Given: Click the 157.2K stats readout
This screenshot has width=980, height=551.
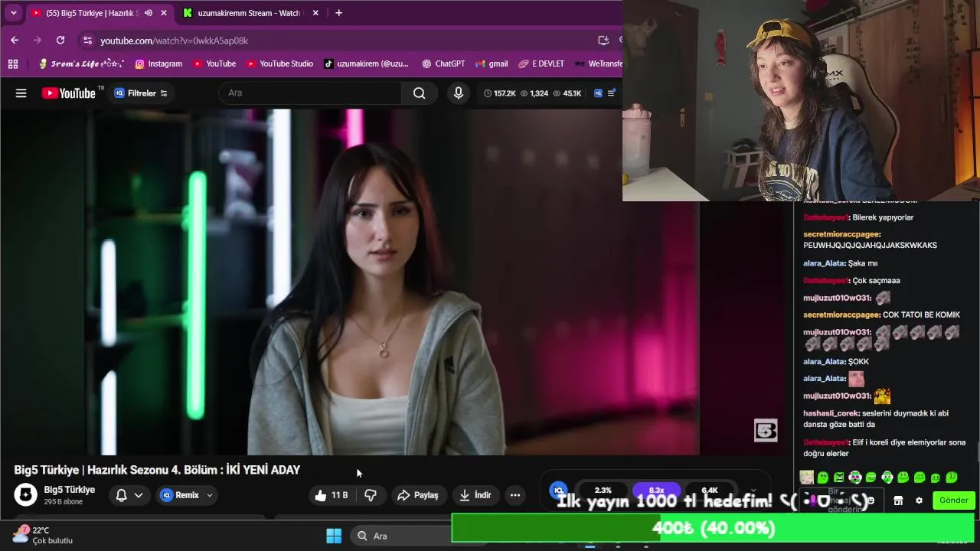Looking at the screenshot, I should click(498, 93).
